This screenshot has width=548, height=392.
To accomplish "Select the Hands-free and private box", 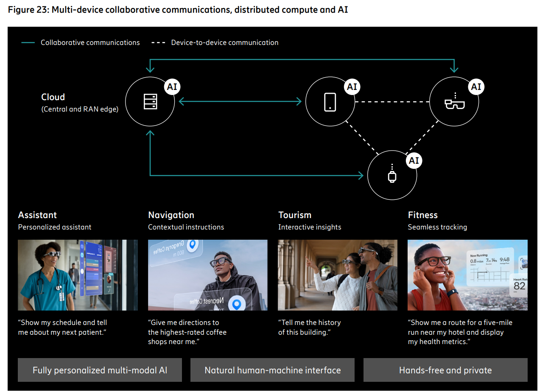I will [445, 370].
